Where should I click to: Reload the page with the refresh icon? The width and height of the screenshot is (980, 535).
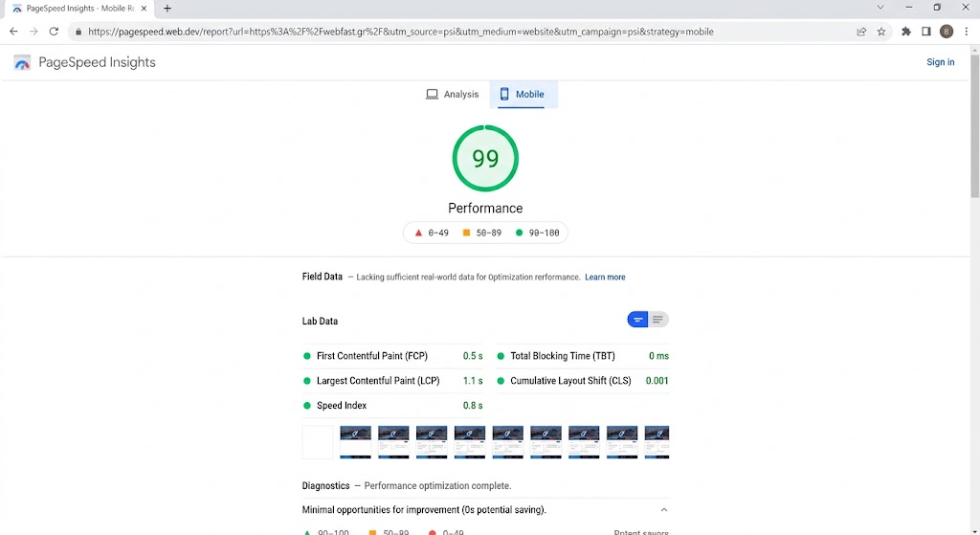(54, 32)
